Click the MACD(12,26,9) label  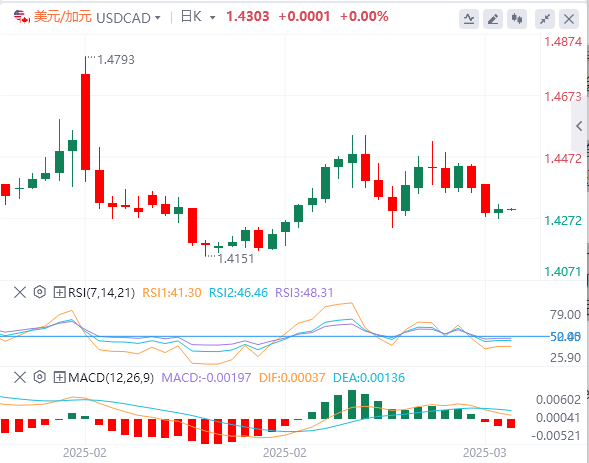pos(111,377)
